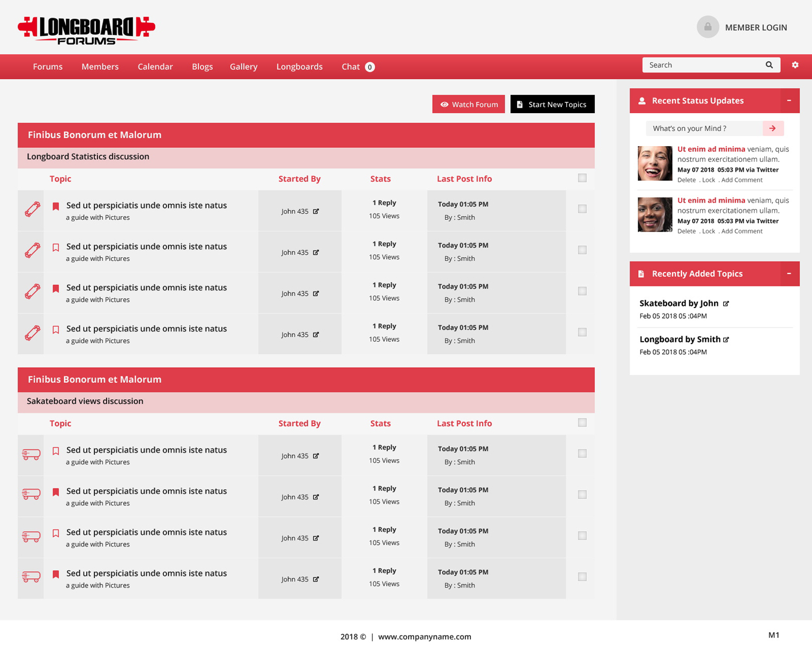812x646 pixels.
Task: Click the second status update avatar photo
Action: [655, 214]
